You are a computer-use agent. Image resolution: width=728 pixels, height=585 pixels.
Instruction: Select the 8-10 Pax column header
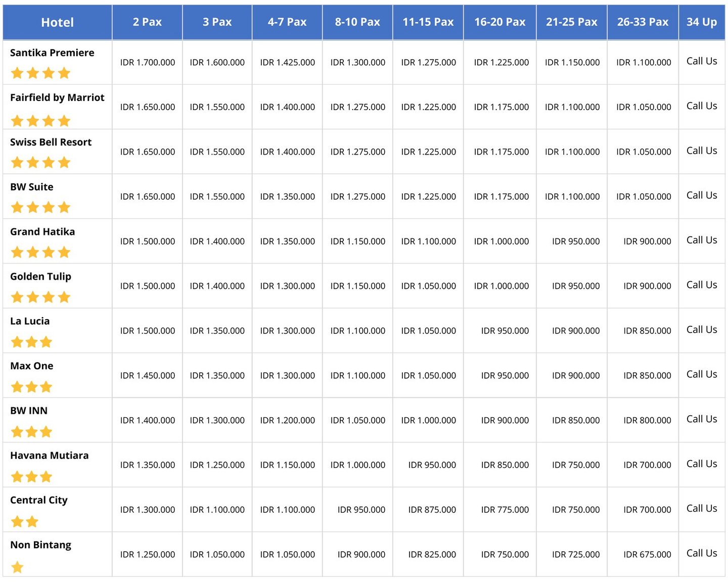(357, 22)
